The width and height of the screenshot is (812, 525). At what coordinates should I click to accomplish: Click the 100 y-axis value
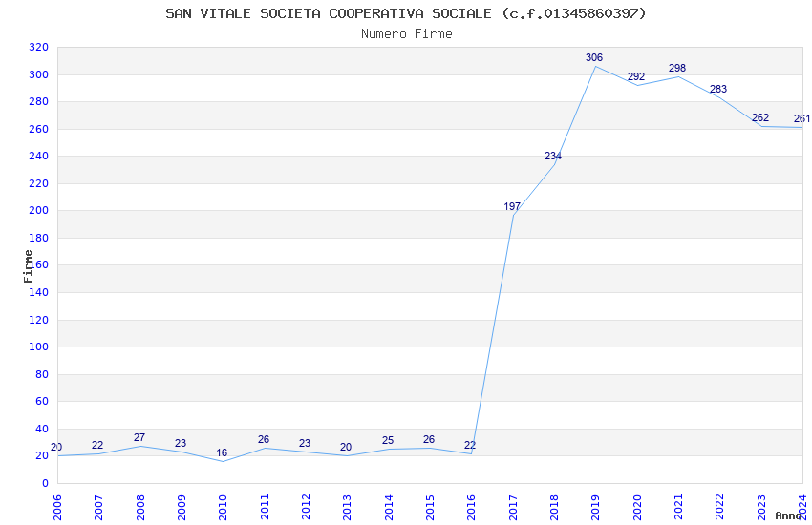point(39,346)
